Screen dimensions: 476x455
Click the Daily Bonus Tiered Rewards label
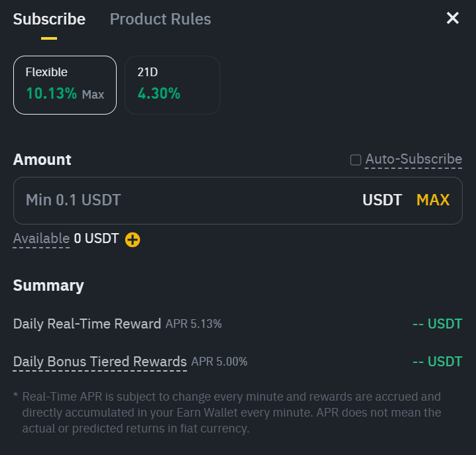pos(100,362)
